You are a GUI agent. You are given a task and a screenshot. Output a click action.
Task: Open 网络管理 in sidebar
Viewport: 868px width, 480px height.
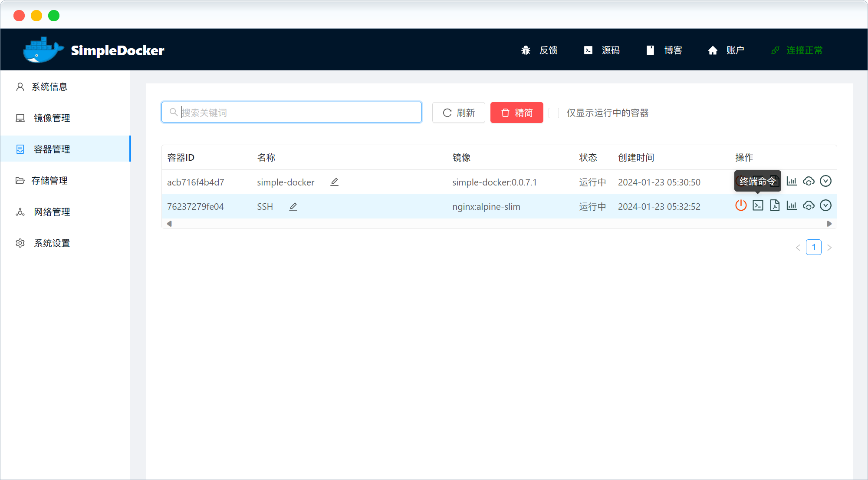pos(52,212)
